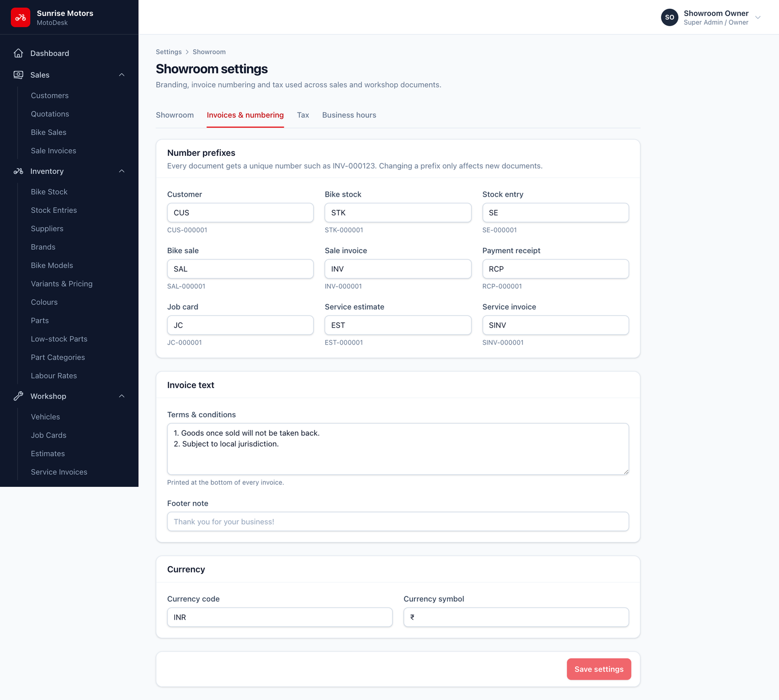Click the INV-000001 preview text
Viewport: 779px width, 700px height.
(x=343, y=287)
